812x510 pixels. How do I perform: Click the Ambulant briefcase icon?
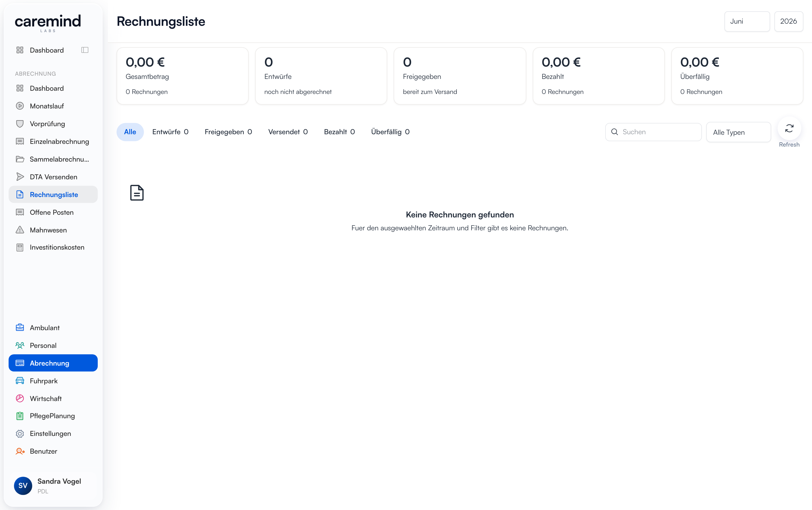click(x=20, y=328)
